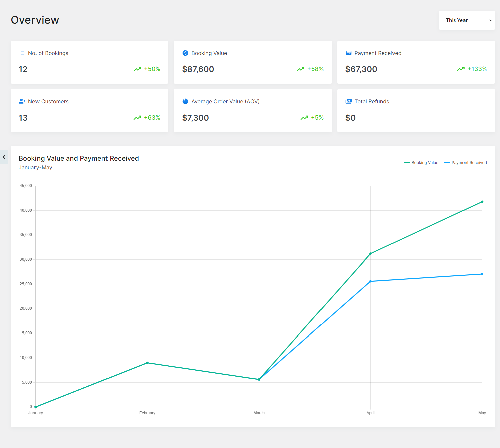This screenshot has width=500, height=448.
Task: Click the cash icon beside Total Refunds
Action: click(349, 101)
